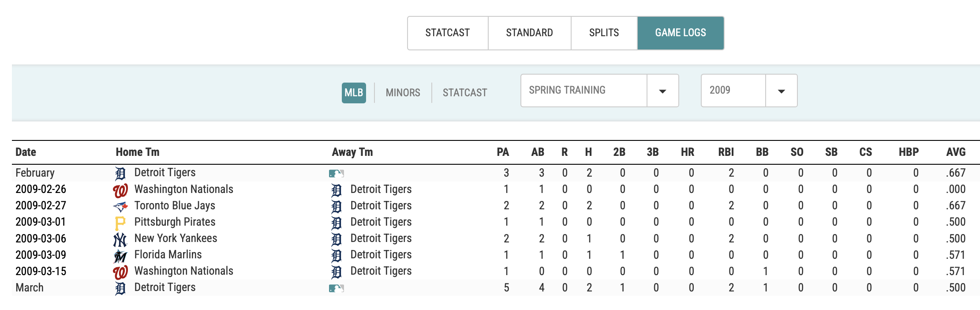Open the STANDARD stats tab
The width and height of the screenshot is (980, 310).
529,33
